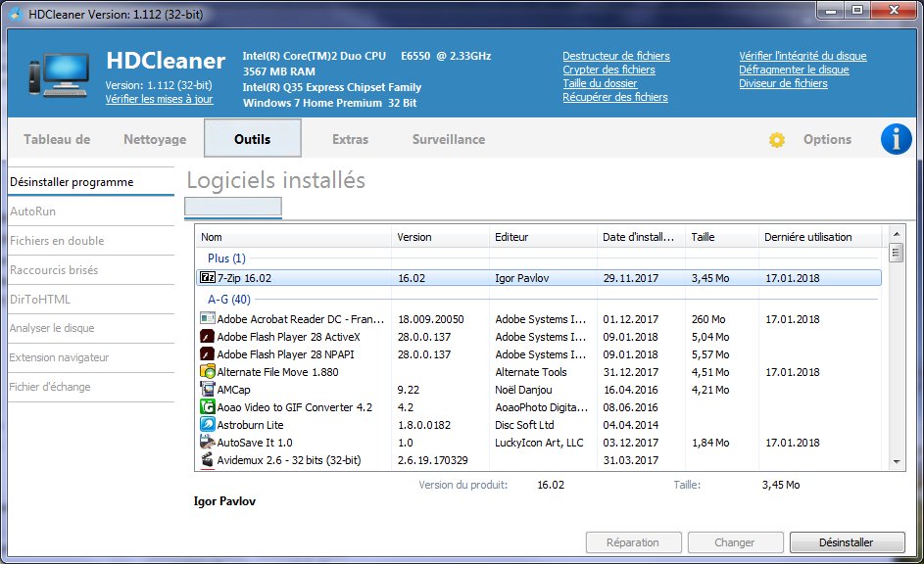The height and width of the screenshot is (564, 924).
Task: Select Désinstaller programme in sidebar
Action: [x=91, y=182]
